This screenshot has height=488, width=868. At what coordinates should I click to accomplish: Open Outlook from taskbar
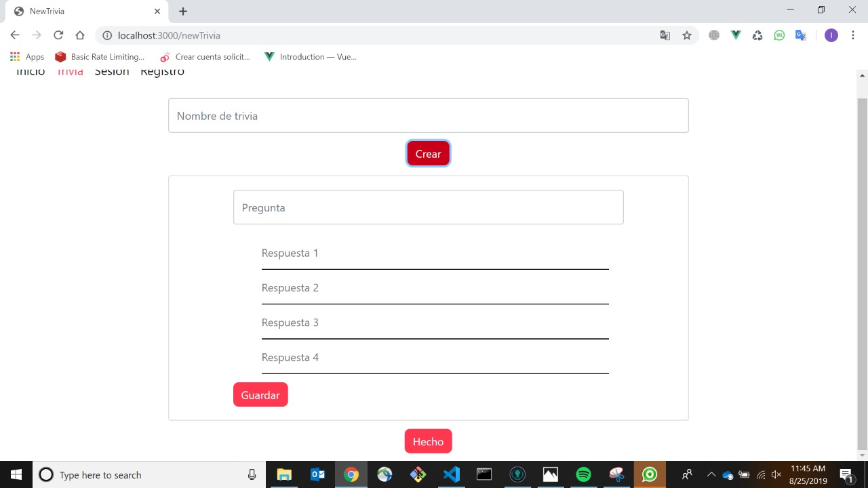(317, 474)
